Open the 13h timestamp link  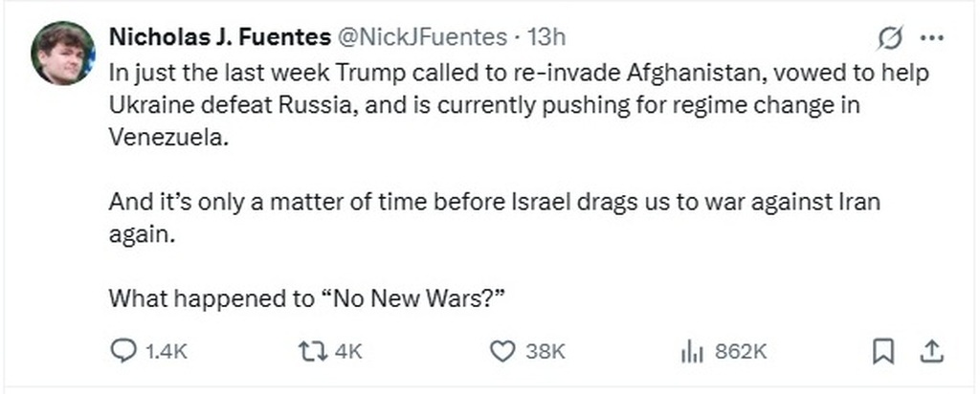point(547,37)
